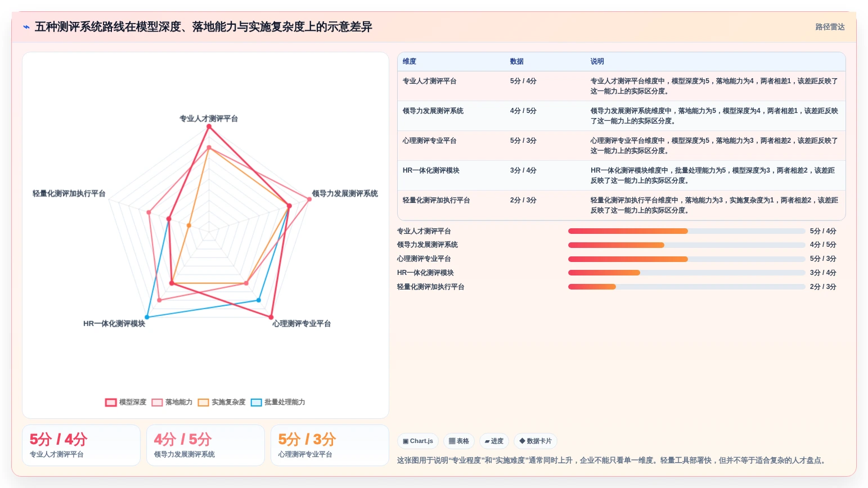Select table row HR一体化测评模块
868x488 pixels.
pyautogui.click(x=621, y=175)
